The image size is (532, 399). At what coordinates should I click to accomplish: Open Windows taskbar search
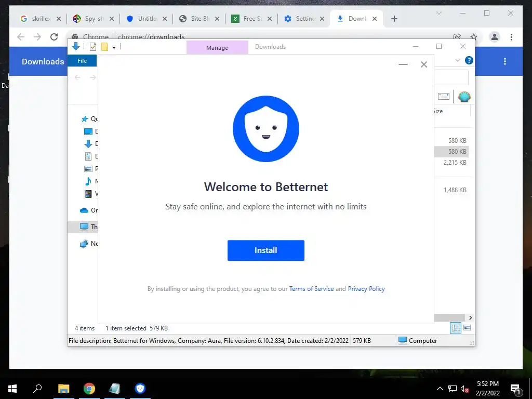37,389
